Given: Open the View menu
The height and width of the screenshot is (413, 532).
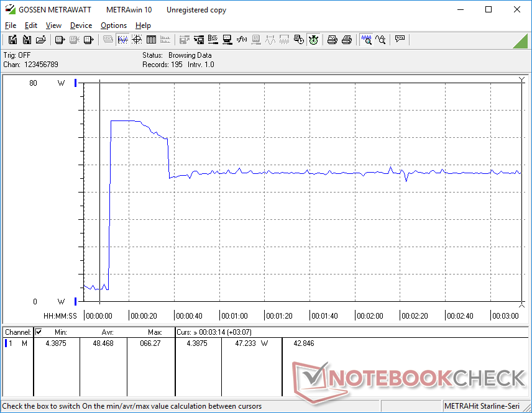Looking at the screenshot, I should pyautogui.click(x=53, y=25).
